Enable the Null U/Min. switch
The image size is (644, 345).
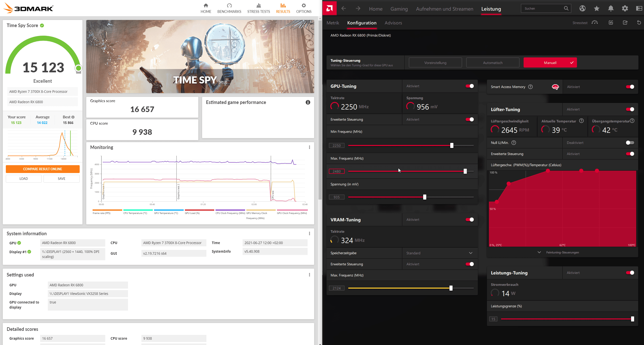[630, 143]
